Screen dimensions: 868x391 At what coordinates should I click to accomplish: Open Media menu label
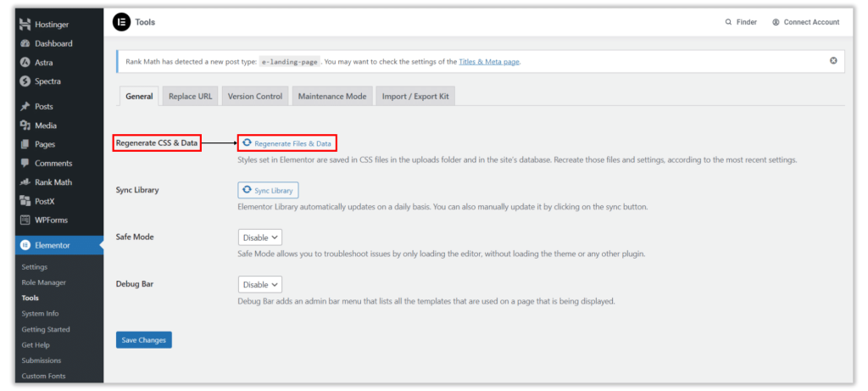[46, 126]
